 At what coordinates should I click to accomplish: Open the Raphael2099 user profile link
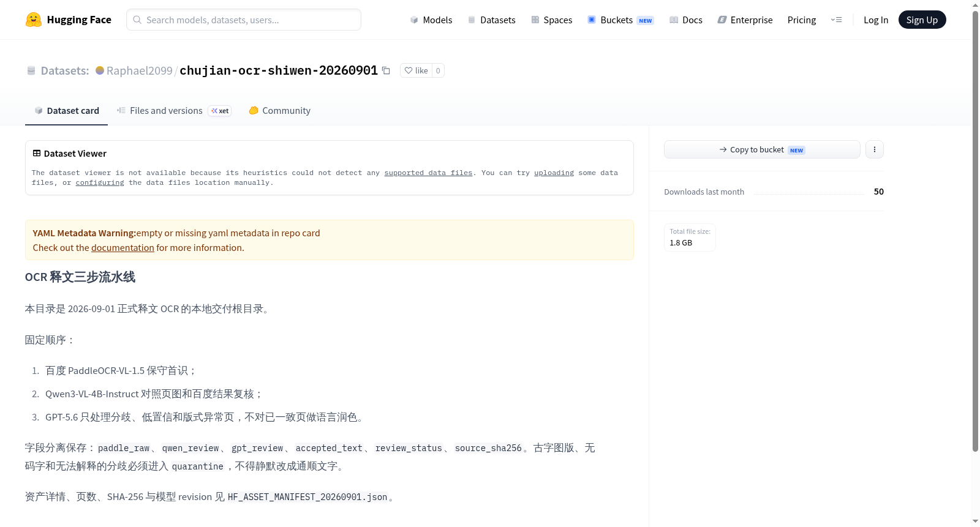[x=140, y=70]
